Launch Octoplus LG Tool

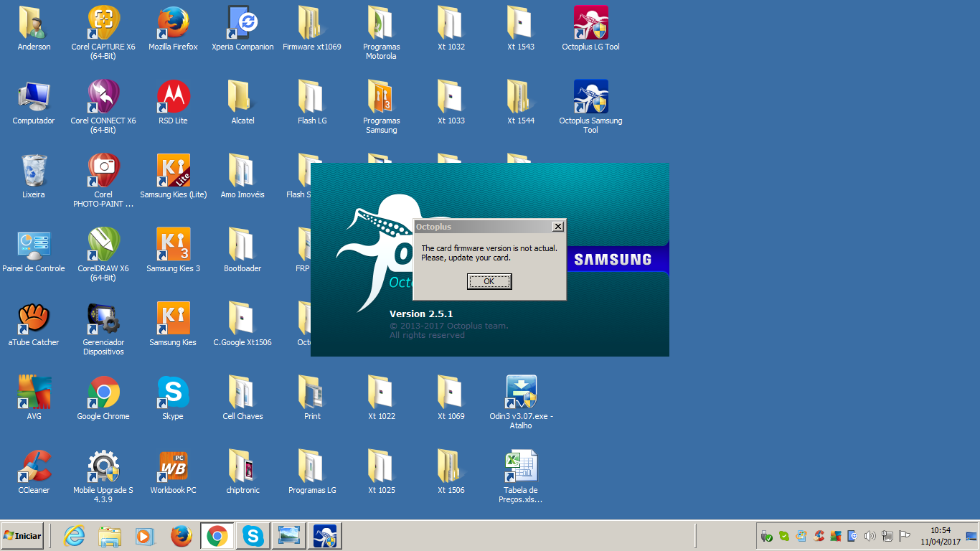pos(590,29)
